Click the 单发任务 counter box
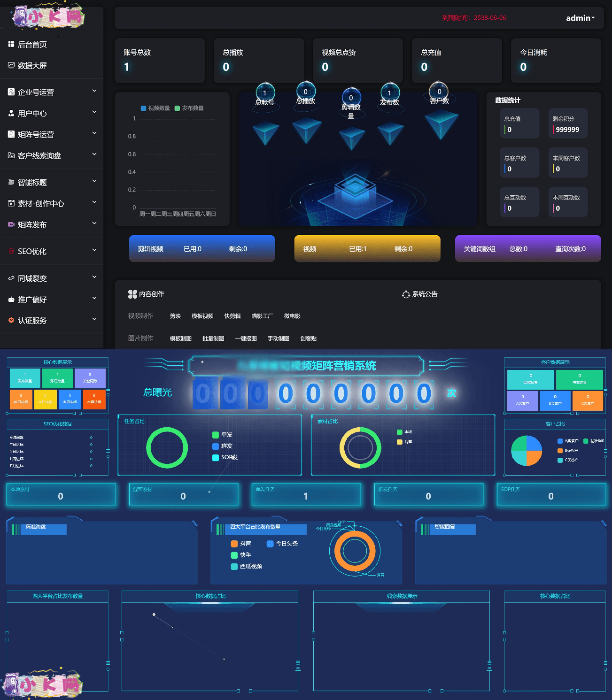 click(x=306, y=494)
